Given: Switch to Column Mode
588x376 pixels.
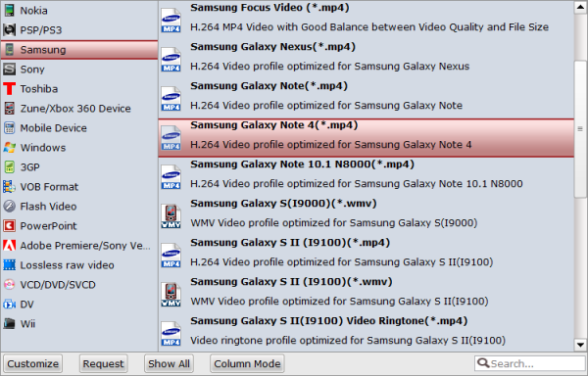Looking at the screenshot, I should [247, 363].
